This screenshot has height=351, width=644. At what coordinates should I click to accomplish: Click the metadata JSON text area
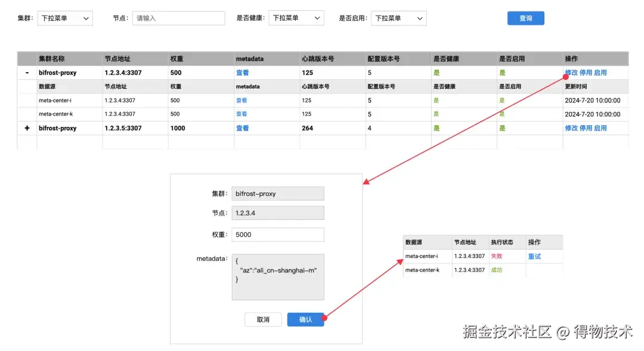coord(277,277)
